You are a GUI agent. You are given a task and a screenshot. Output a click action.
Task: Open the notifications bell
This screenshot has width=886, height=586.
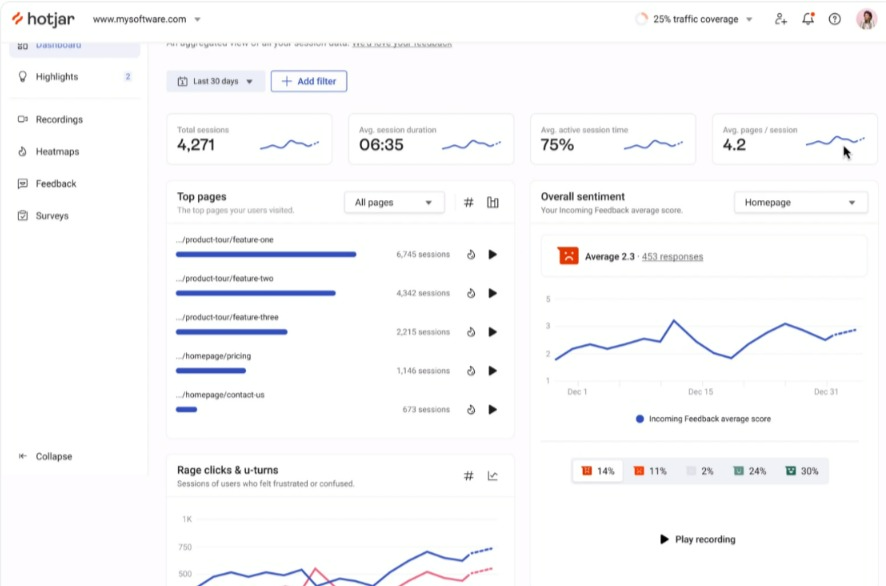pos(808,19)
